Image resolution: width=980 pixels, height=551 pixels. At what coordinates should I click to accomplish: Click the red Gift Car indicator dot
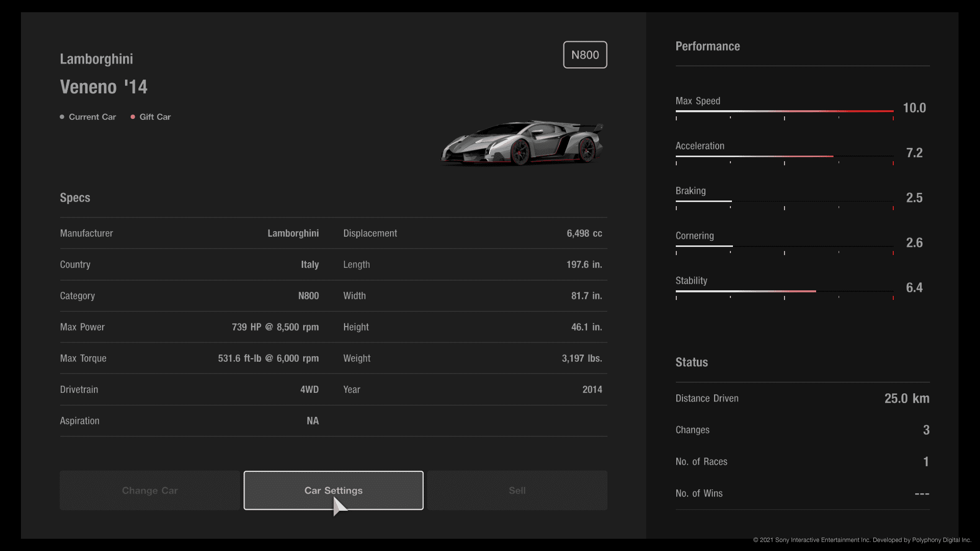click(x=133, y=117)
